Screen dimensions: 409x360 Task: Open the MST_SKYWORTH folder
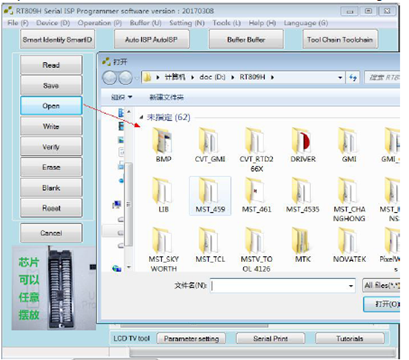tap(163, 250)
